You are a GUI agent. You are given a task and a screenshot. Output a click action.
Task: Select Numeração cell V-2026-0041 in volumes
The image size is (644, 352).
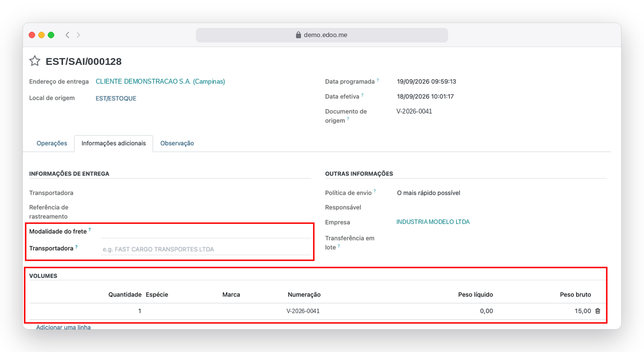pyautogui.click(x=303, y=311)
